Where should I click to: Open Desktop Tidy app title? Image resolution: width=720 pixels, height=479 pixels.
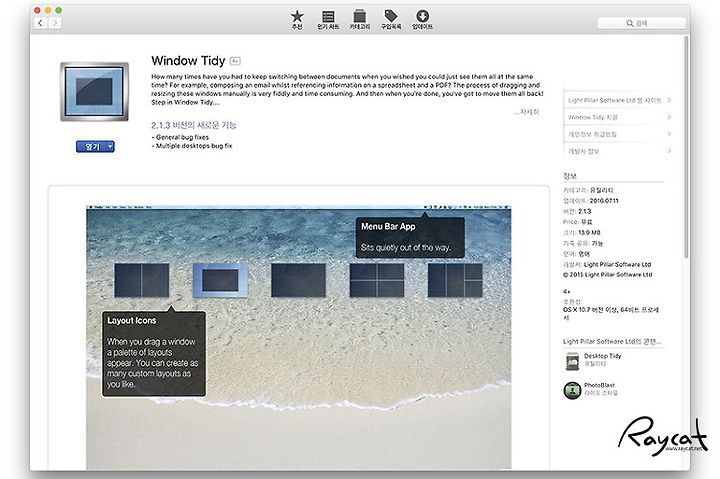602,356
